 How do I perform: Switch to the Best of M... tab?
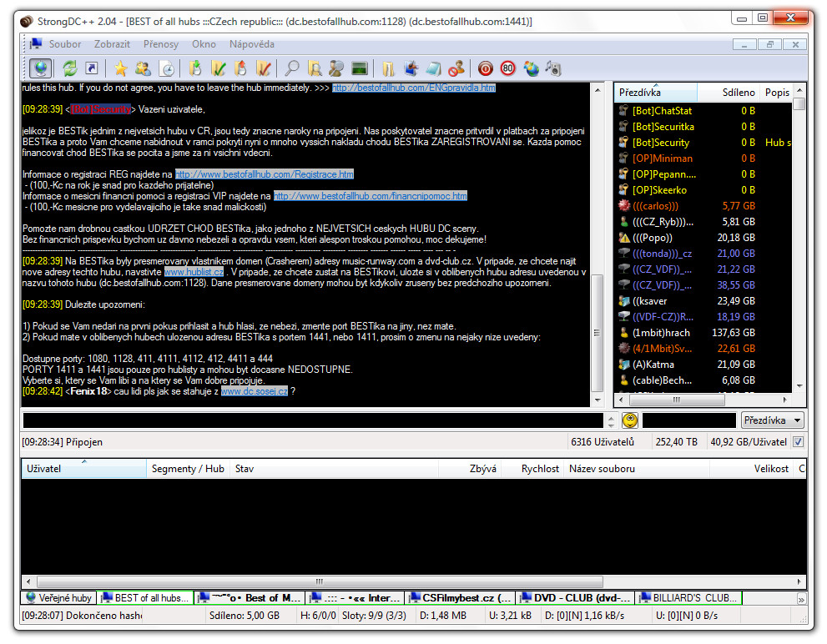point(249,598)
